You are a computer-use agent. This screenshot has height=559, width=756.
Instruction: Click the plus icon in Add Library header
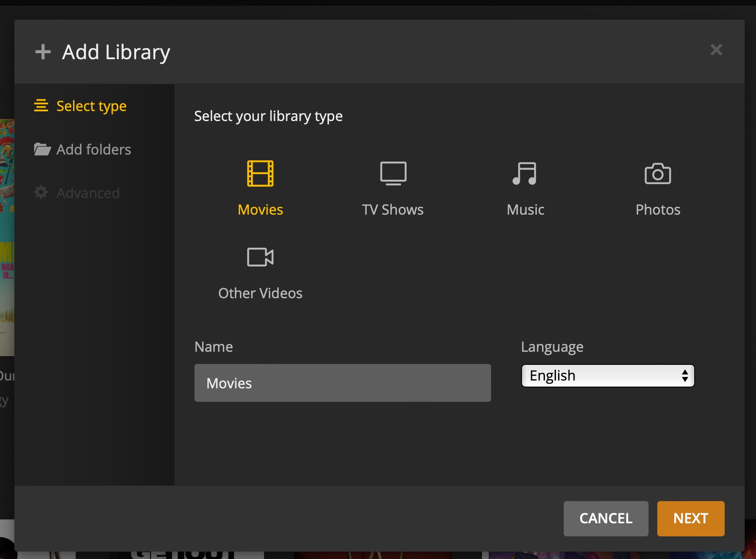43,51
